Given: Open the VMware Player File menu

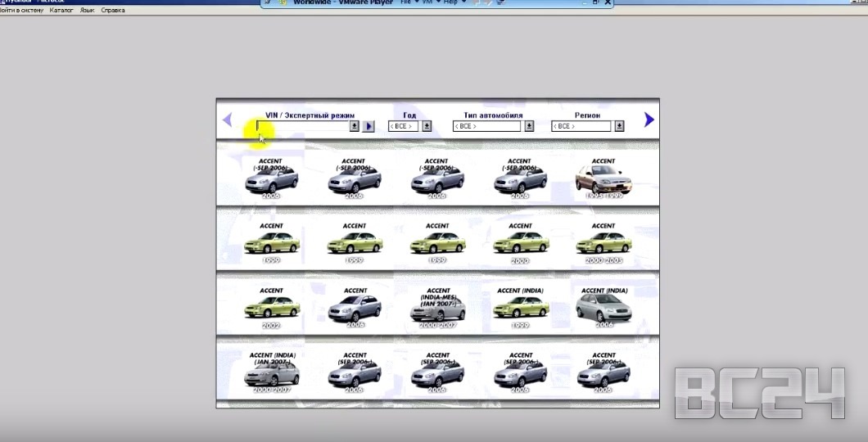Looking at the screenshot, I should (x=406, y=2).
